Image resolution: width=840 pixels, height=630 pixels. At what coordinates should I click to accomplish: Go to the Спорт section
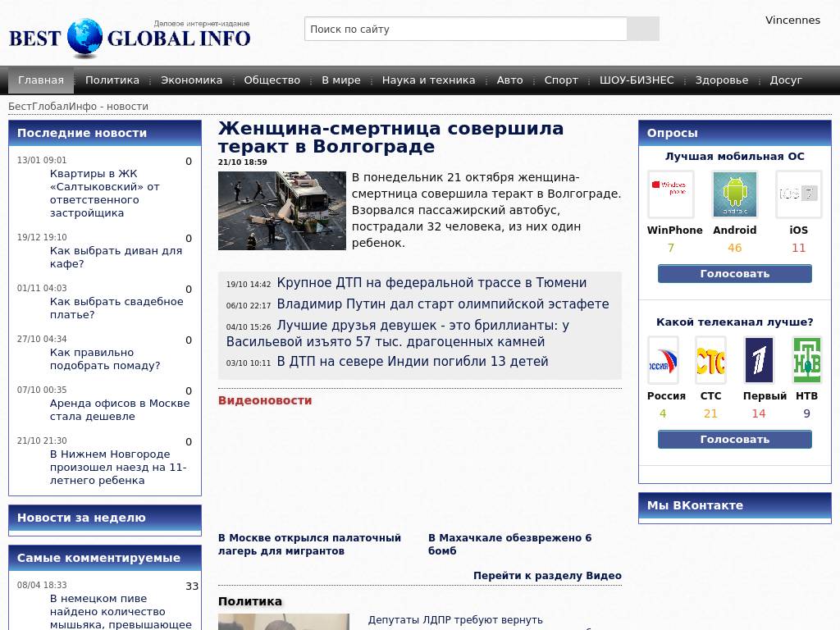coord(561,80)
